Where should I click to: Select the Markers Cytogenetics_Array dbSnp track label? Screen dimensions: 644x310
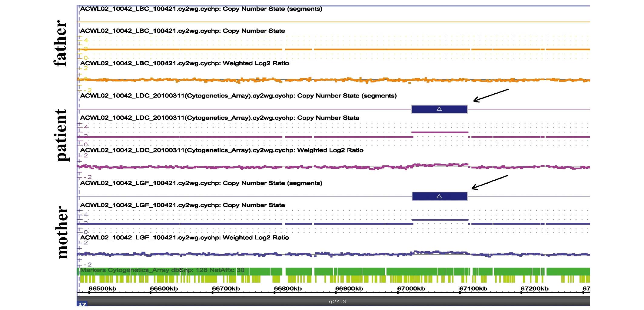point(162,270)
